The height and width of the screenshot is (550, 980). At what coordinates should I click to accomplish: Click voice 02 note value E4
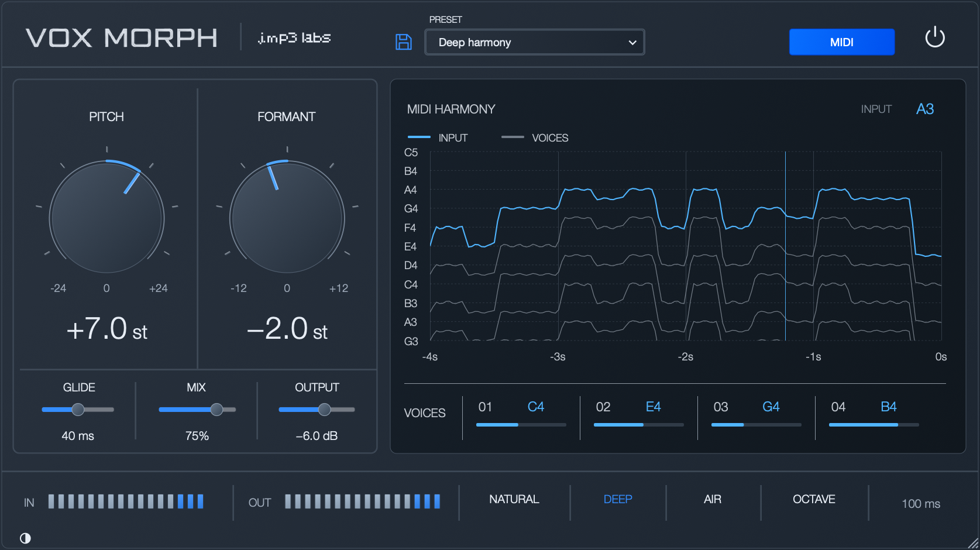click(653, 407)
